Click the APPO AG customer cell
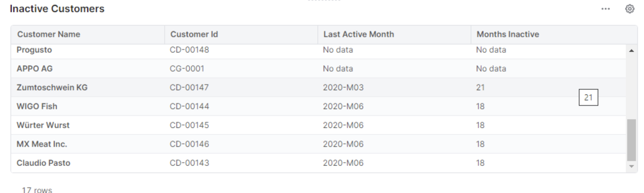 (x=35, y=69)
